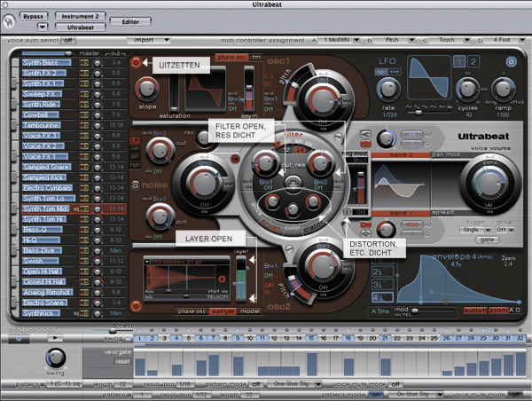The width and height of the screenshot is (532, 401).
Task: Select osc2 sample mode tab
Action: [223, 311]
